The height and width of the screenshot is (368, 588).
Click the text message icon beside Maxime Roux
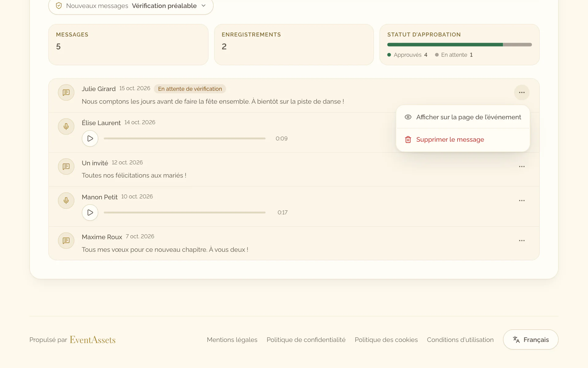click(x=66, y=241)
